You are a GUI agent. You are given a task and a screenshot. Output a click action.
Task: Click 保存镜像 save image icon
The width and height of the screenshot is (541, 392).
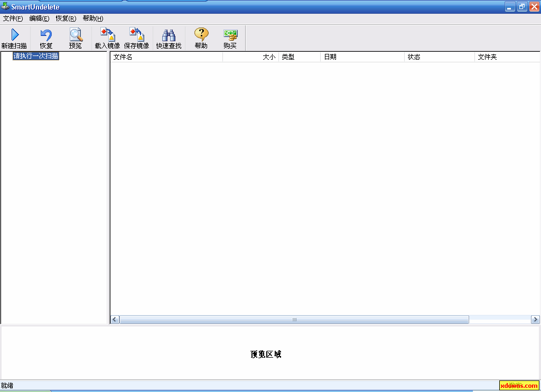pos(137,39)
